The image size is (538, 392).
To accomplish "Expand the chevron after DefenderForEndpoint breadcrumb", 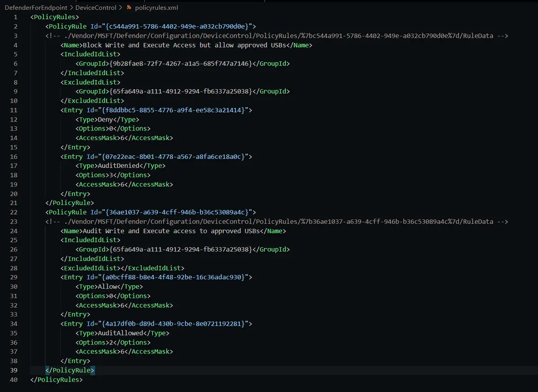I will click(71, 8).
